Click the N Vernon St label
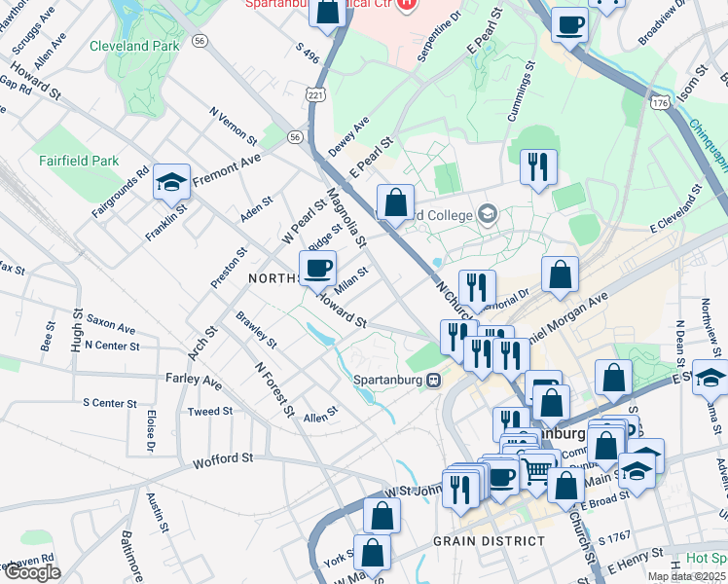The height and width of the screenshot is (584, 728). click(x=233, y=127)
